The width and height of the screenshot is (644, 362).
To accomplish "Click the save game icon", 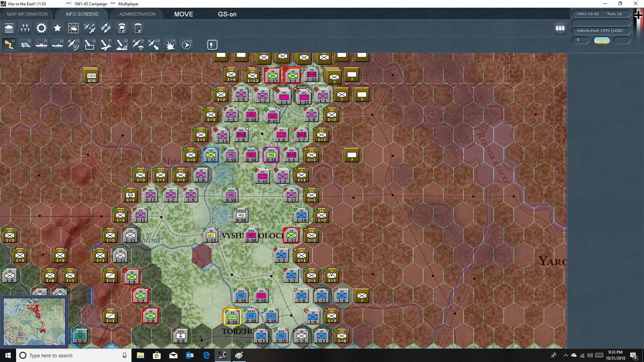I will [122, 28].
